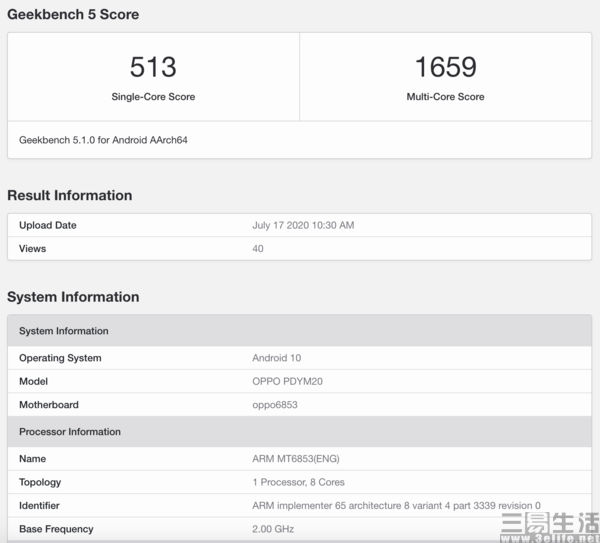
Task: Select the 1659 multi-core score number
Action: point(445,68)
